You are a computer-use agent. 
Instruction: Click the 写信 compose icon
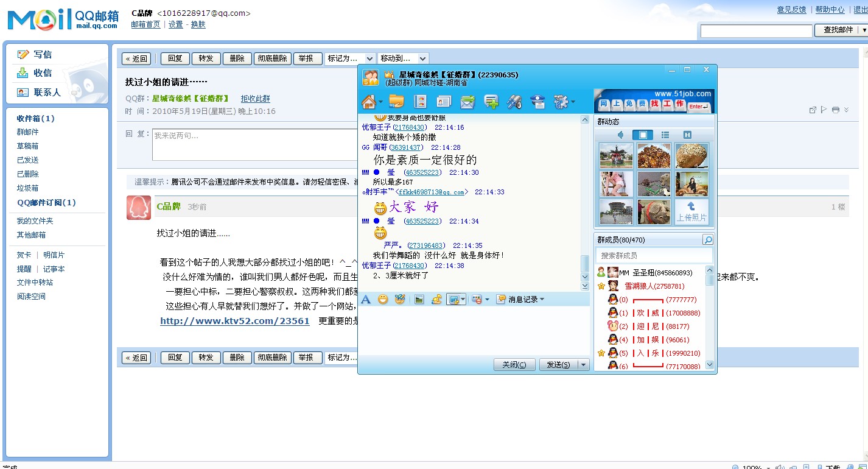(23, 54)
